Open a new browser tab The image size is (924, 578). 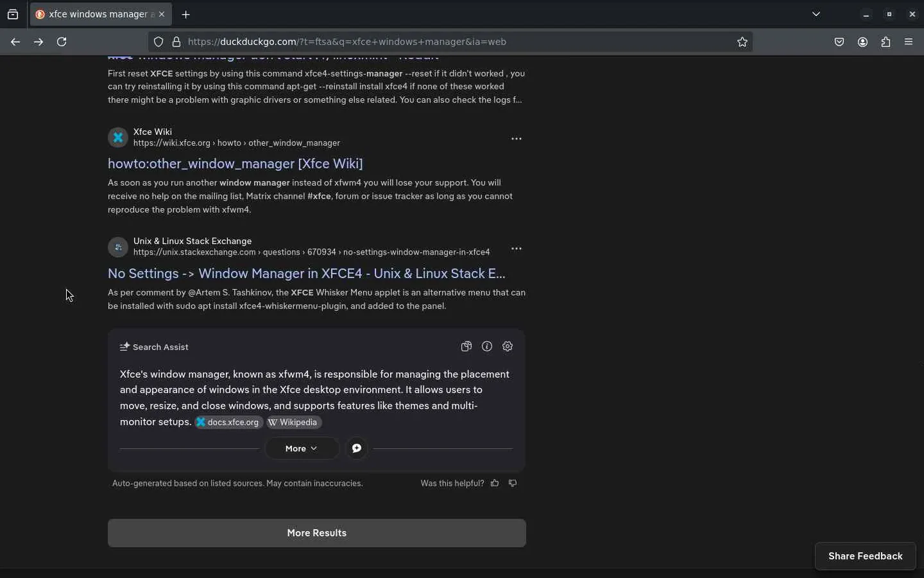coord(186,14)
